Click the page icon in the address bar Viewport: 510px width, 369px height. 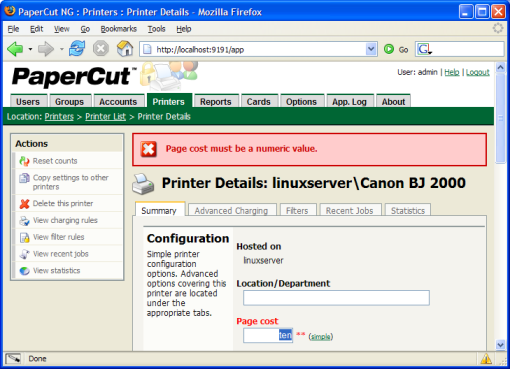click(147, 50)
